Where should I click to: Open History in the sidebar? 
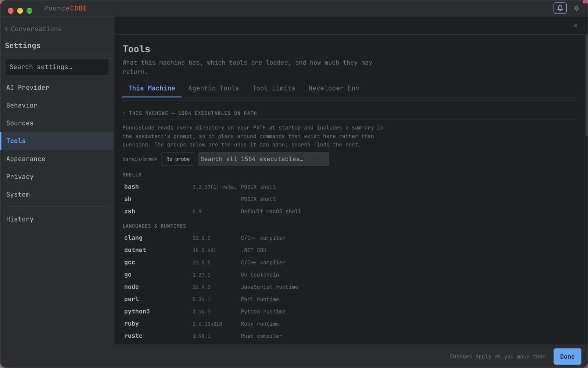57,219
